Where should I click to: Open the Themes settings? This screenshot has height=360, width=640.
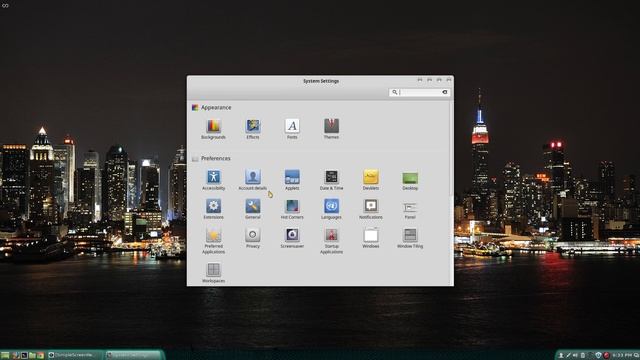point(331,129)
